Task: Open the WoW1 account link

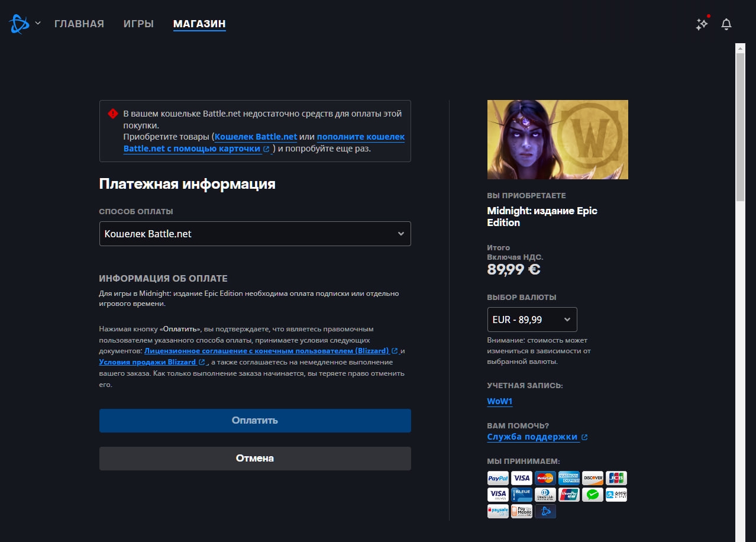Action: (499, 401)
